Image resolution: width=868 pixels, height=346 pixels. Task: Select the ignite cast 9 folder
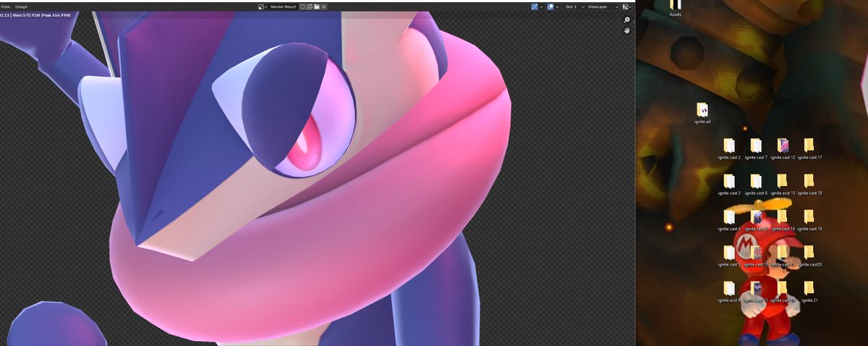tap(755, 220)
